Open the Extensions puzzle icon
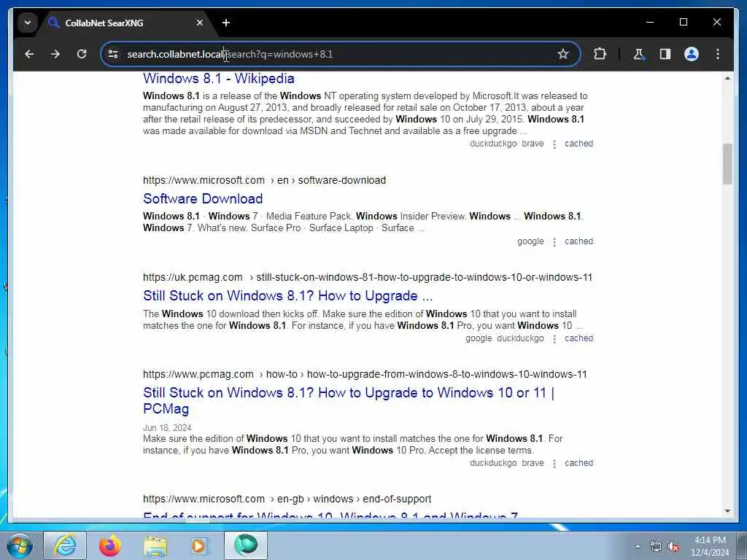This screenshot has height=560, width=747. point(600,54)
